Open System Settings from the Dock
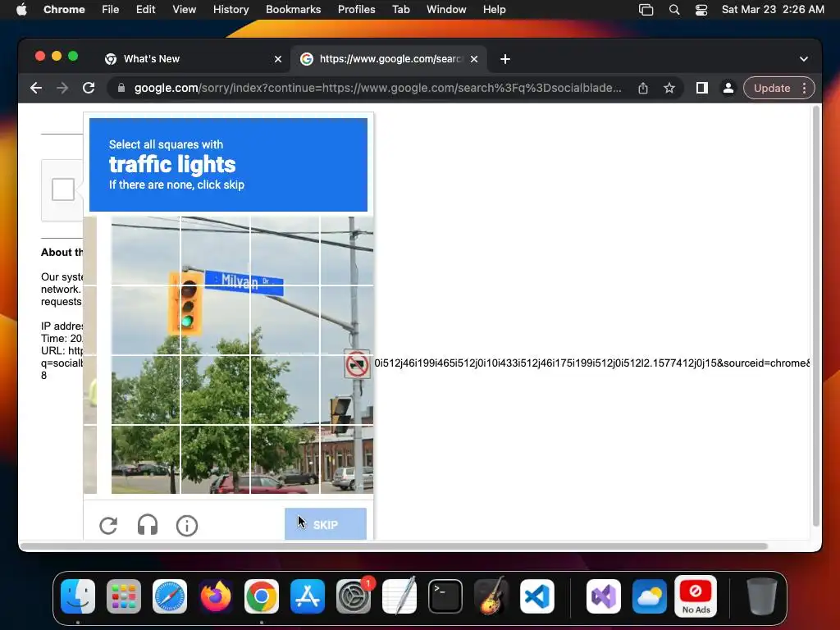Viewport: 840px width, 630px height. tap(354, 596)
